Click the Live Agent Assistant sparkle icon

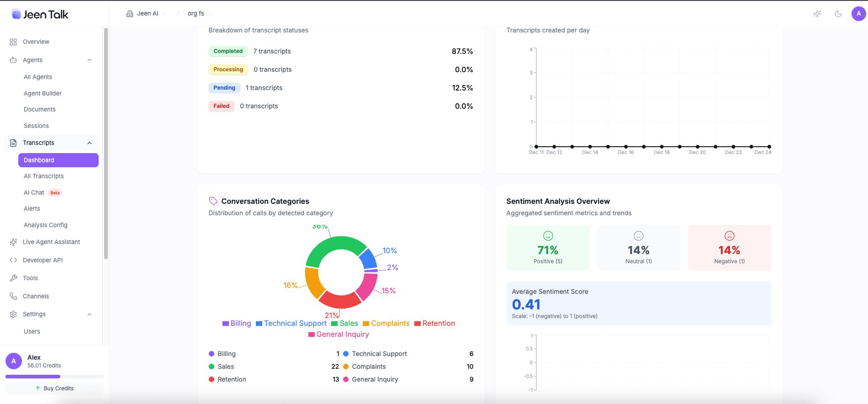coord(13,242)
